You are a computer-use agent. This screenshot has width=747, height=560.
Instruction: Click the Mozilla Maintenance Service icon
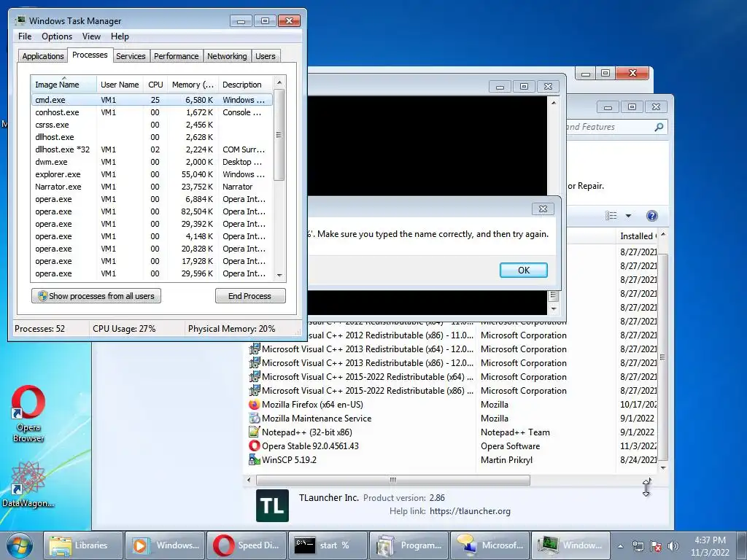click(254, 419)
